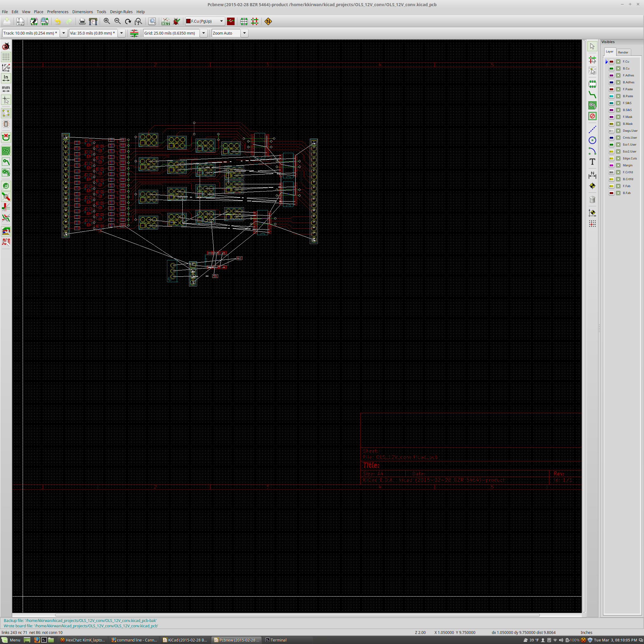Click the FreeROUTE autorouter icon
This screenshot has width=644, height=644.
(x=268, y=22)
